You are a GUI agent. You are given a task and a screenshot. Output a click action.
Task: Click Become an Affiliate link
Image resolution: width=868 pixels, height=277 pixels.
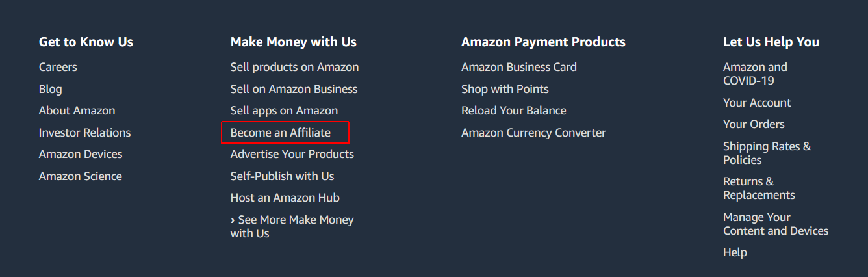pos(281,133)
